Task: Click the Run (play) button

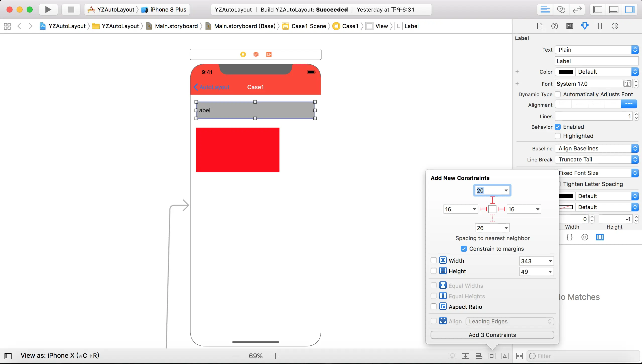Action: pyautogui.click(x=48, y=10)
